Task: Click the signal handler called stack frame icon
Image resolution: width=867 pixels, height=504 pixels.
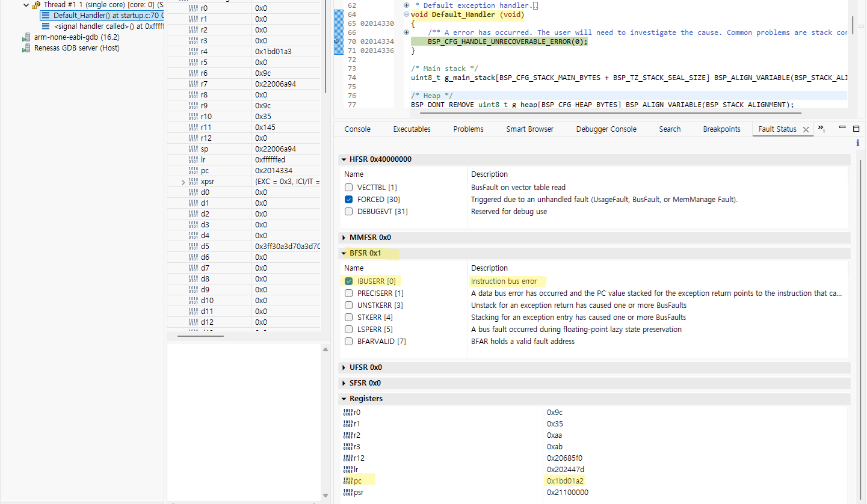Action: click(46, 26)
